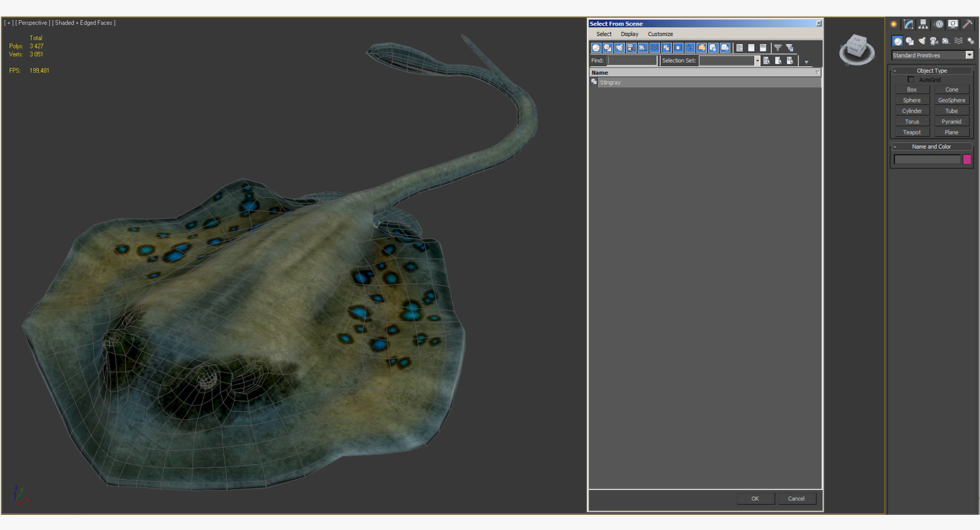Click the GeoSphere primitive button
The image size is (980, 530).
click(x=952, y=100)
